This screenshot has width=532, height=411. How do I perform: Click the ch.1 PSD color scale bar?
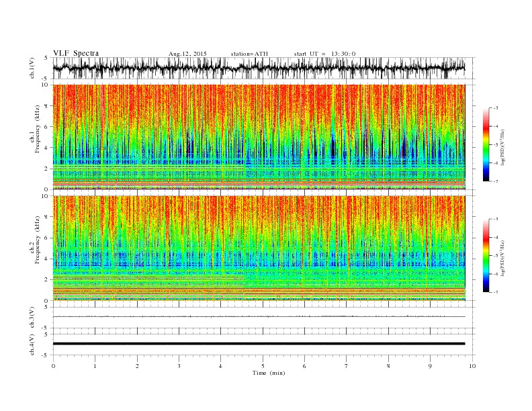pos(486,144)
